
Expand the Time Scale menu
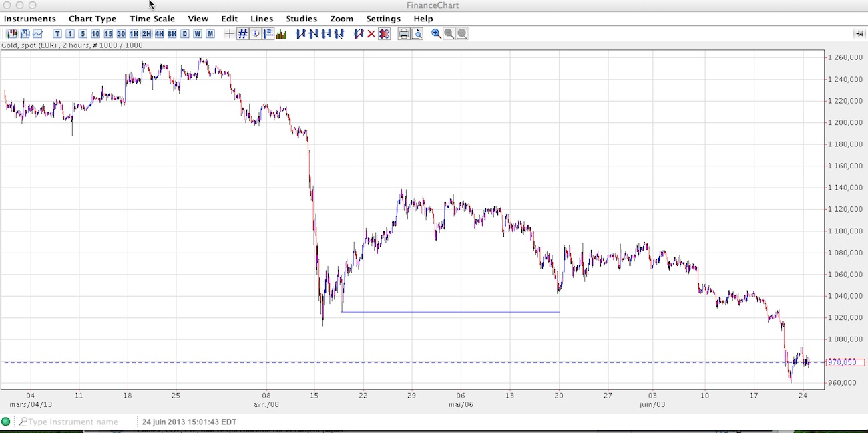(152, 19)
